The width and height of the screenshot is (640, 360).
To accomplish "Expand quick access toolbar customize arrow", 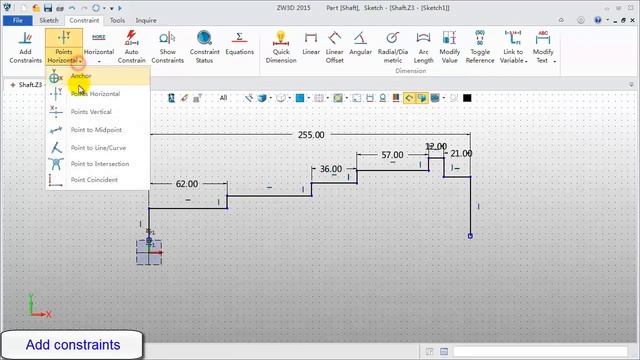I will click(111, 8).
